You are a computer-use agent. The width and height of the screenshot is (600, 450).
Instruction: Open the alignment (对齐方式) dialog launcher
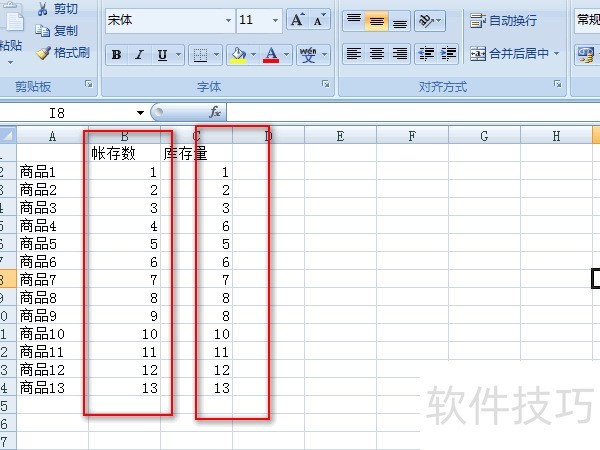pyautogui.click(x=558, y=84)
